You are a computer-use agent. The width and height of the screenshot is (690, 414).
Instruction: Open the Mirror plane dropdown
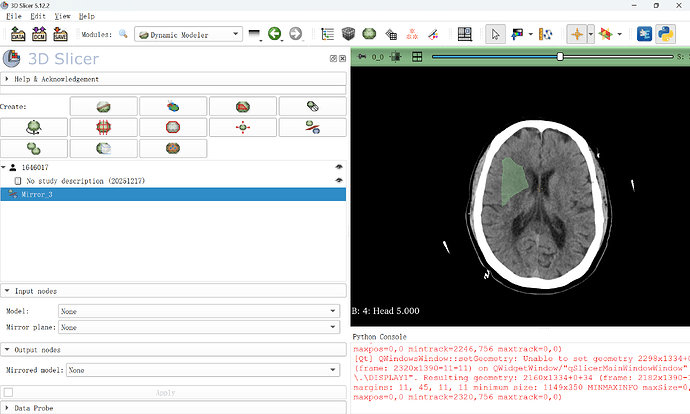[x=199, y=327]
